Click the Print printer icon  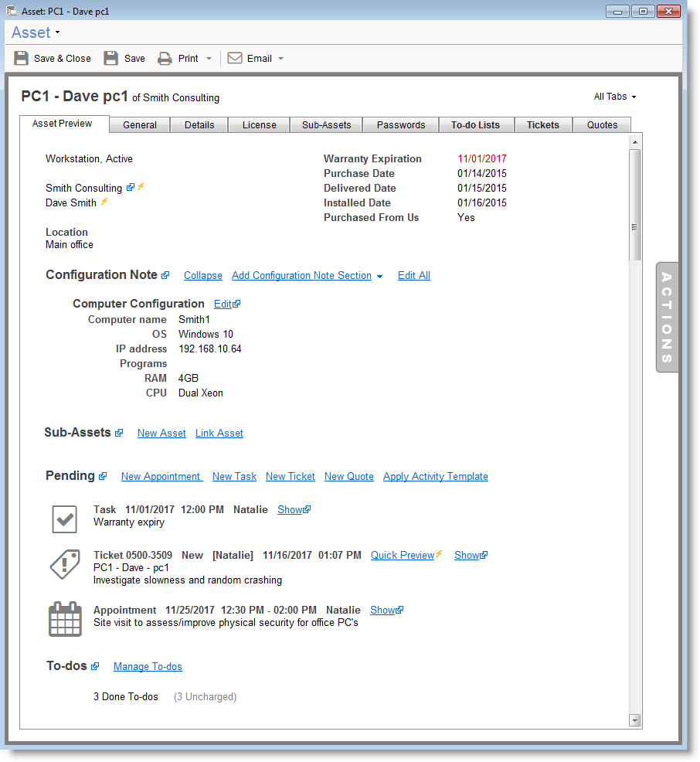tap(165, 58)
